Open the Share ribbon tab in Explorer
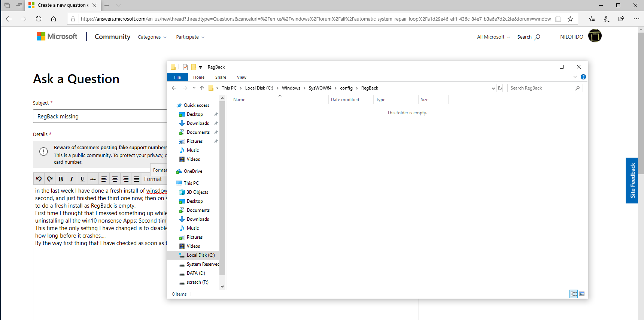The height and width of the screenshot is (320, 644). 221,77
